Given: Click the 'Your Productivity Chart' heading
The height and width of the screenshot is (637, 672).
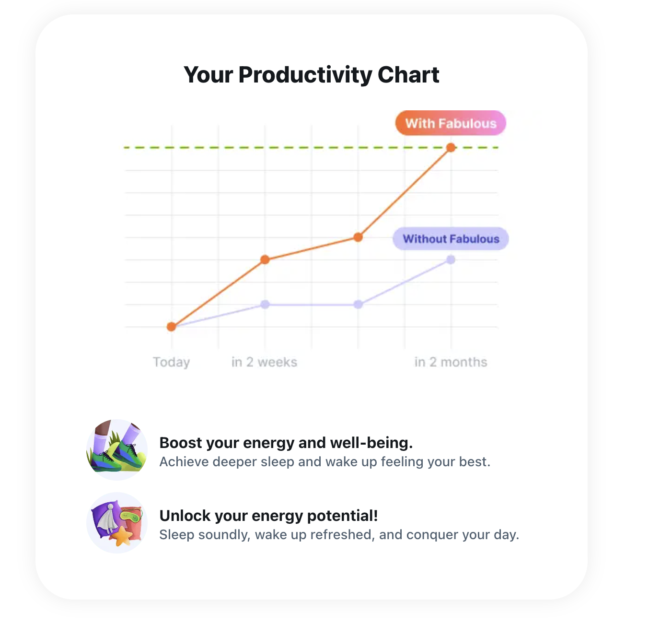Looking at the screenshot, I should (x=312, y=75).
